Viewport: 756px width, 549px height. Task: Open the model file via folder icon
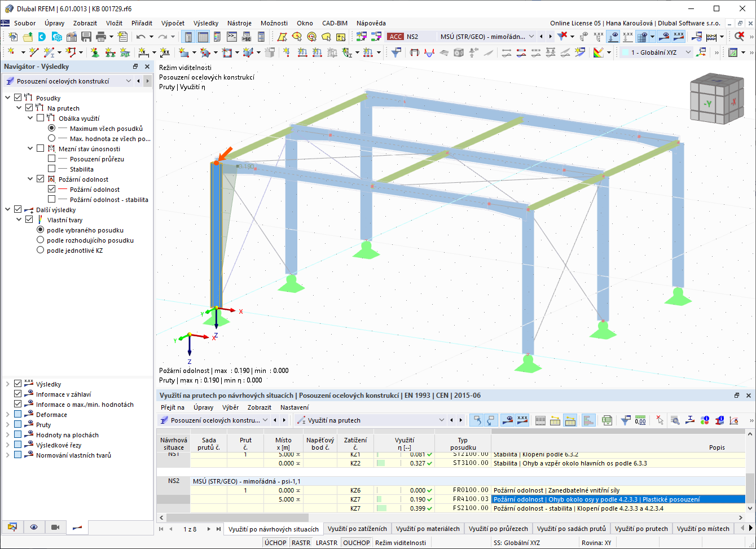(x=28, y=37)
